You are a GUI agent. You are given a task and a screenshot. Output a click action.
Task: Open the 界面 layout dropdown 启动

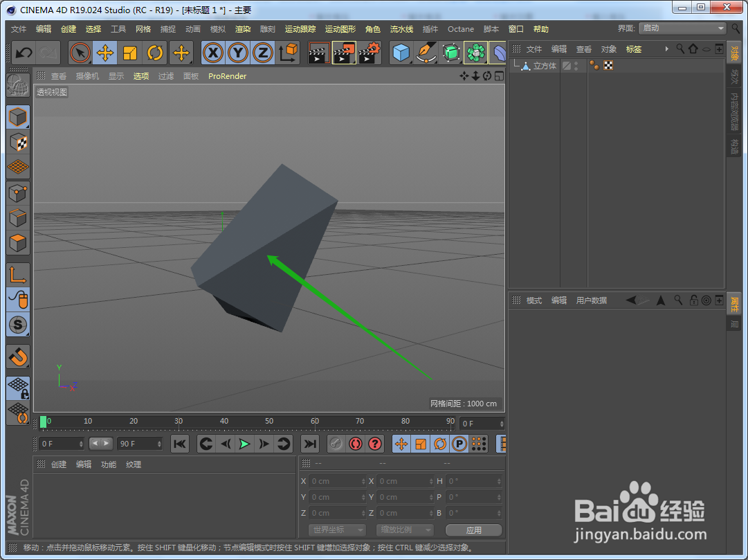click(683, 28)
